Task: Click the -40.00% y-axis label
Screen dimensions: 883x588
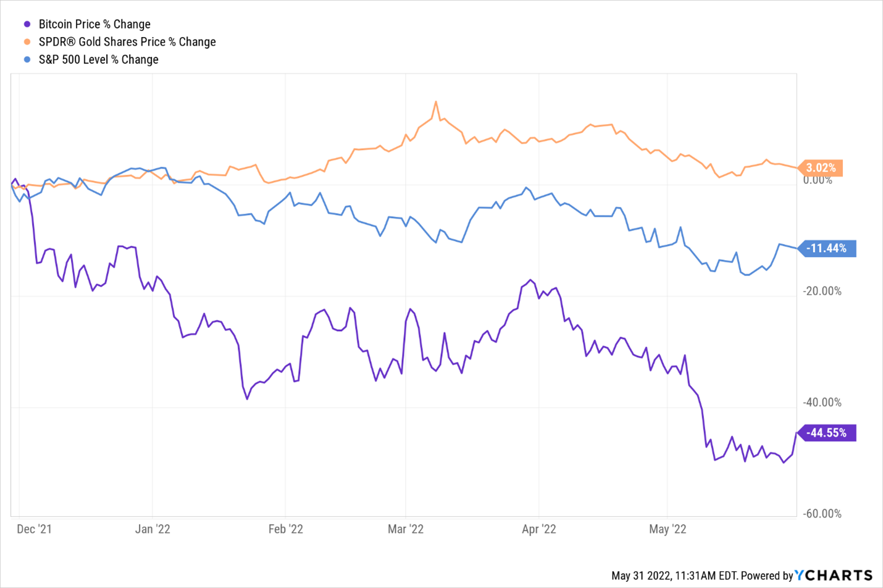Action: click(x=822, y=403)
